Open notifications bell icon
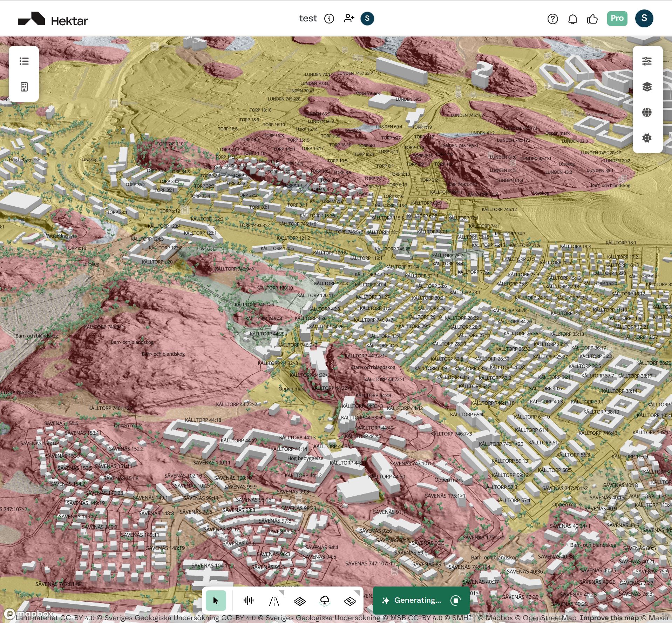This screenshot has width=672, height=623. 573,19
